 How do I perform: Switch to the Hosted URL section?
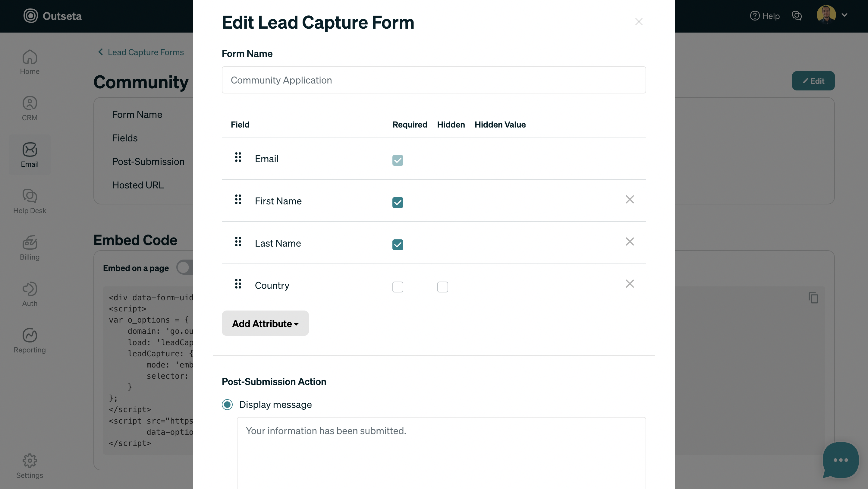pyautogui.click(x=137, y=185)
